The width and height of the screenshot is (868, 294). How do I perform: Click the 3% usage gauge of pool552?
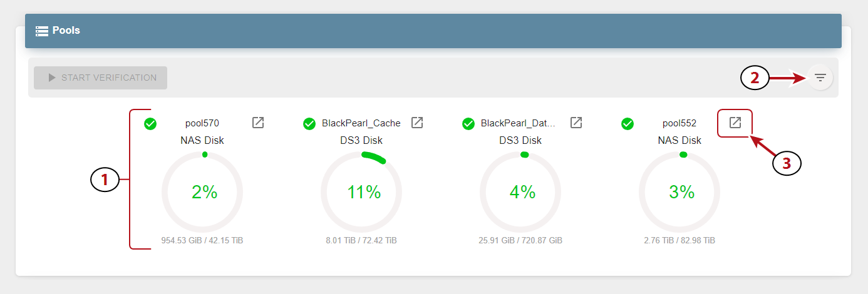point(679,192)
